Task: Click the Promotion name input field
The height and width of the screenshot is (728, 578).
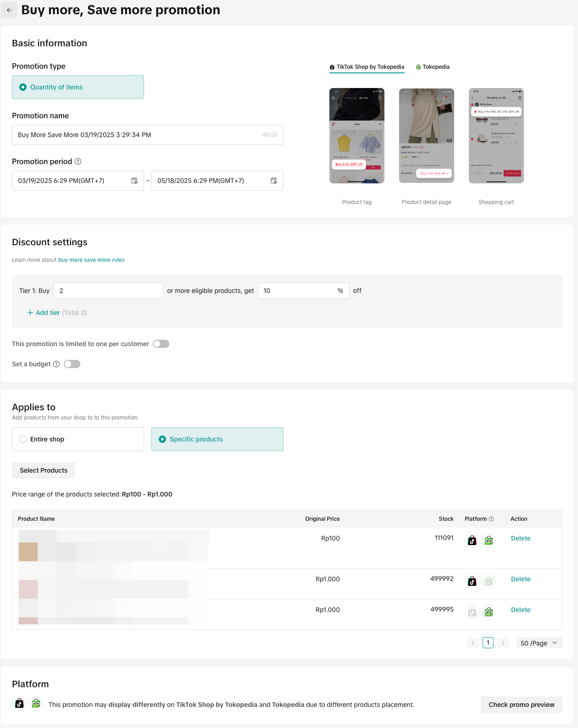Action: 138,135
